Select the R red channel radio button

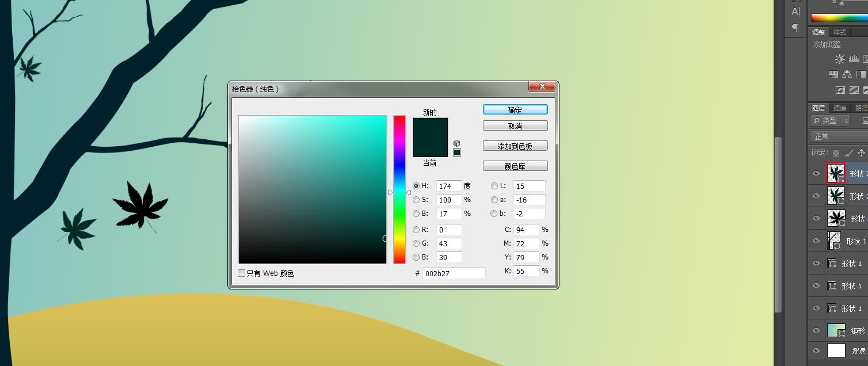416,230
